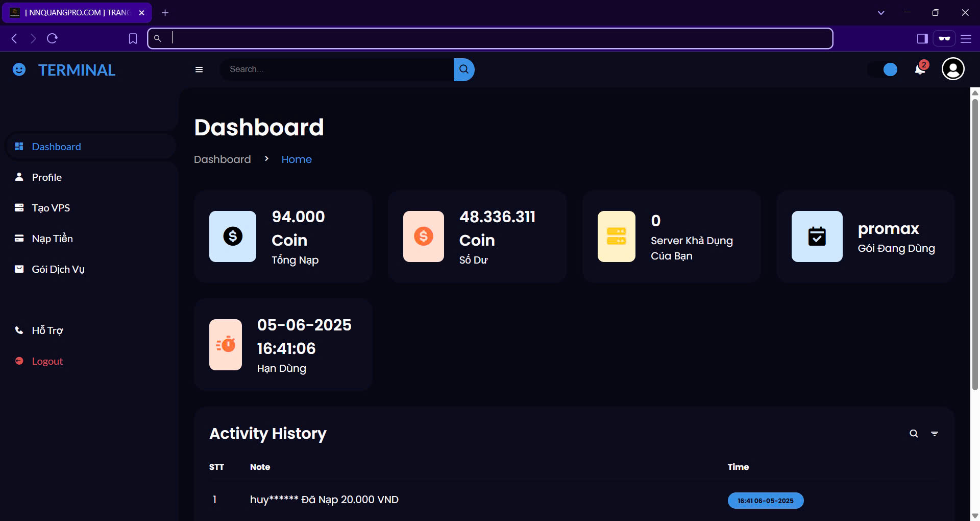This screenshot has width=980, height=521.
Task: Click the Activity History search icon
Action: tap(914, 434)
